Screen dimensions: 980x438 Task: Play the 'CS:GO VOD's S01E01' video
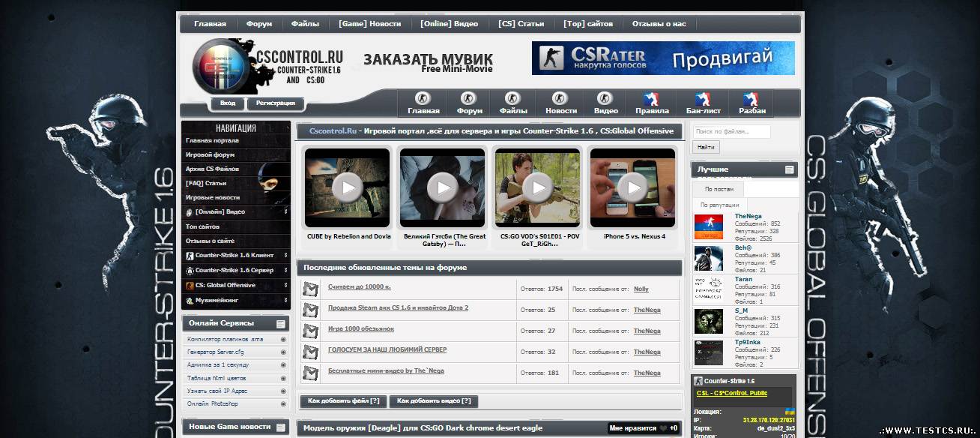point(537,187)
